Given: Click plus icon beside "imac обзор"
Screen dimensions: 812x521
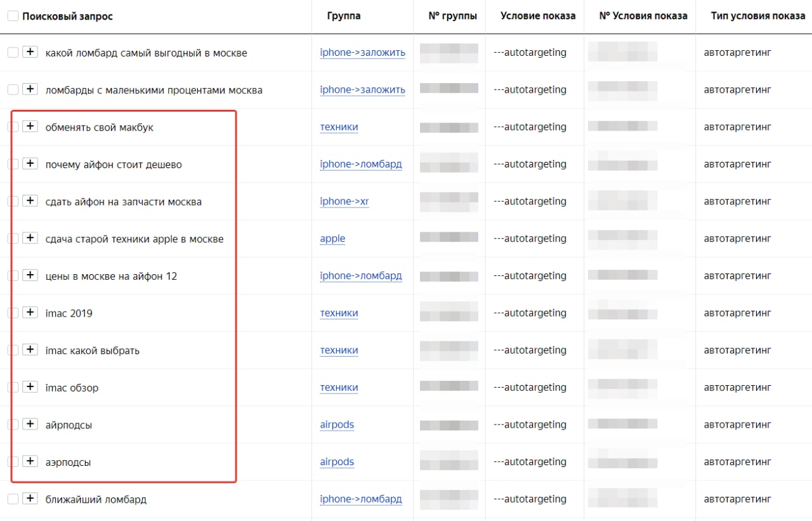Looking at the screenshot, I should pyautogui.click(x=30, y=387).
